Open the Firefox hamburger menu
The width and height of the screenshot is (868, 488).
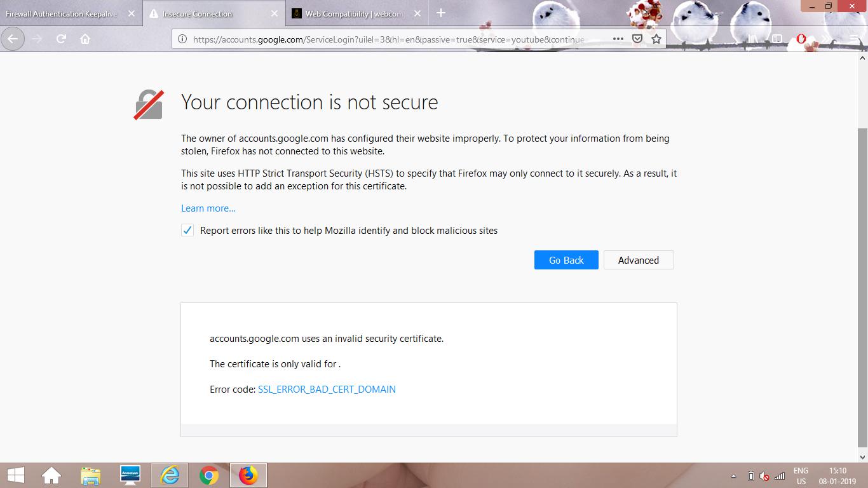click(854, 39)
